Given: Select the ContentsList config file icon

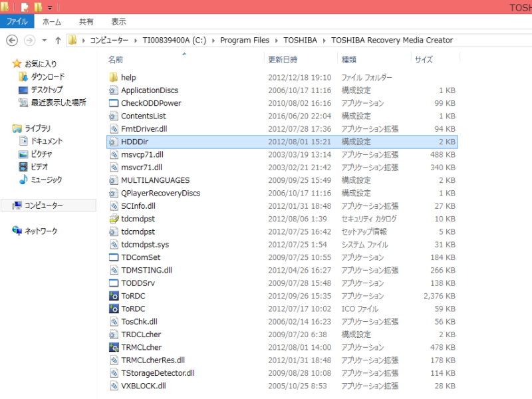Looking at the screenshot, I should point(114,116).
